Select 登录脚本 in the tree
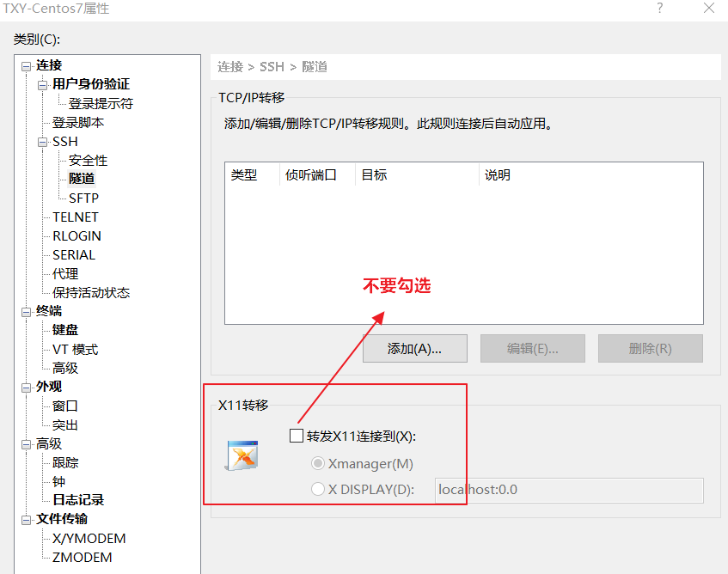The height and width of the screenshot is (574, 728). tap(78, 123)
